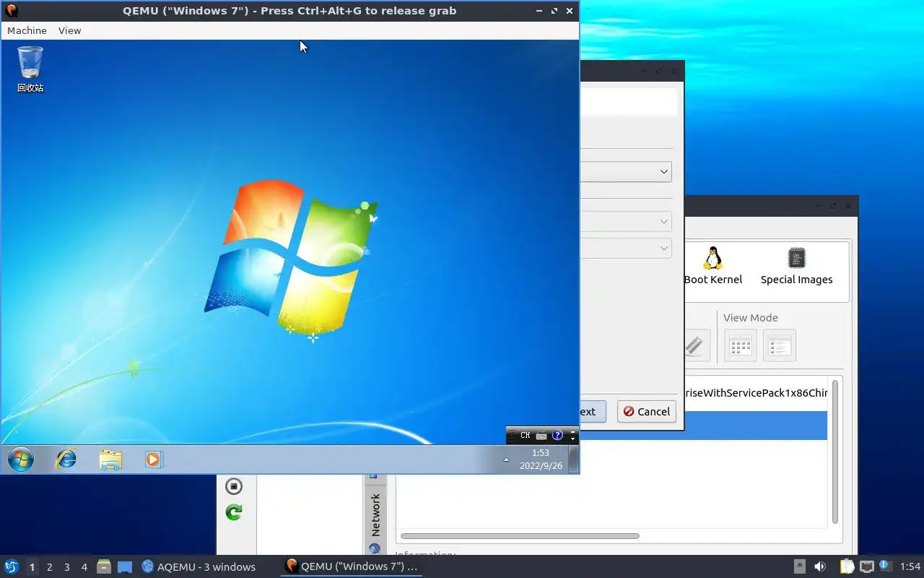Click the green Reset VM icon in AQEMU
Viewport: 924px width, 578px height.
233,512
